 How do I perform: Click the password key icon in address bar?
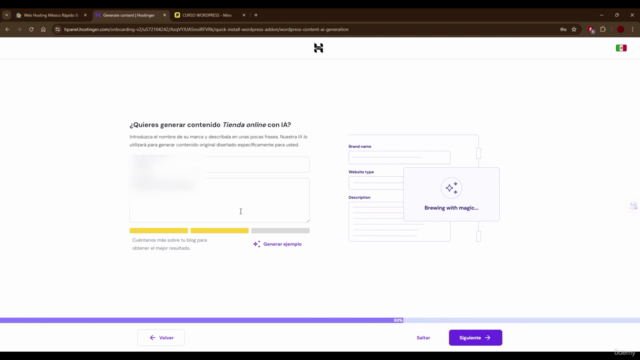(x=563, y=29)
